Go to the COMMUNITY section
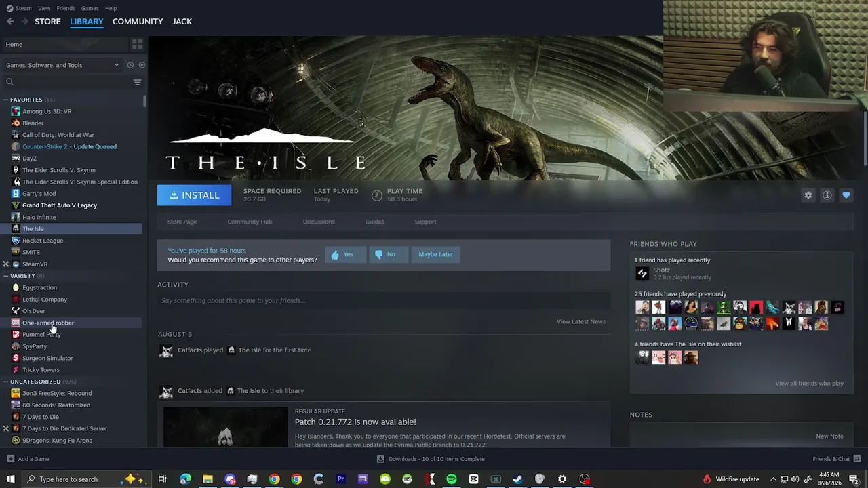868x488 pixels. pos(138,22)
